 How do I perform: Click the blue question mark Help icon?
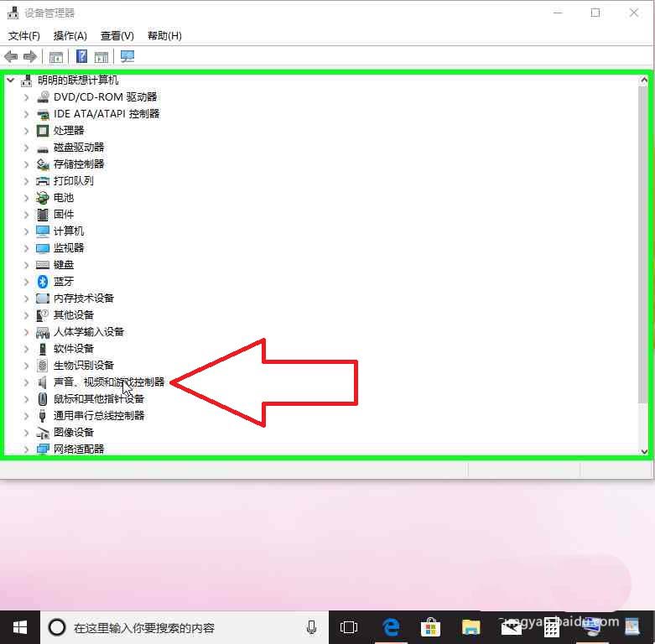coord(81,56)
